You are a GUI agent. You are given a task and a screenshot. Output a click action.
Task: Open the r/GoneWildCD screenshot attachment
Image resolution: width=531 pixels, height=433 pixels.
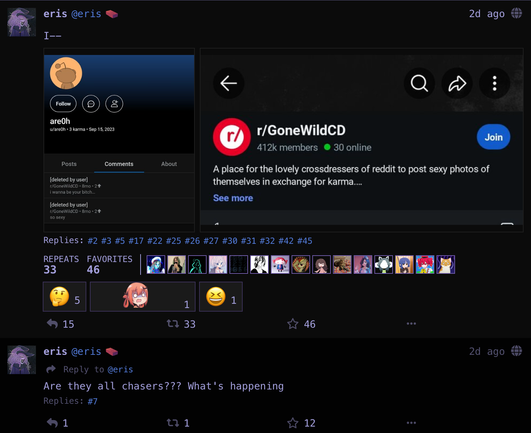point(362,140)
